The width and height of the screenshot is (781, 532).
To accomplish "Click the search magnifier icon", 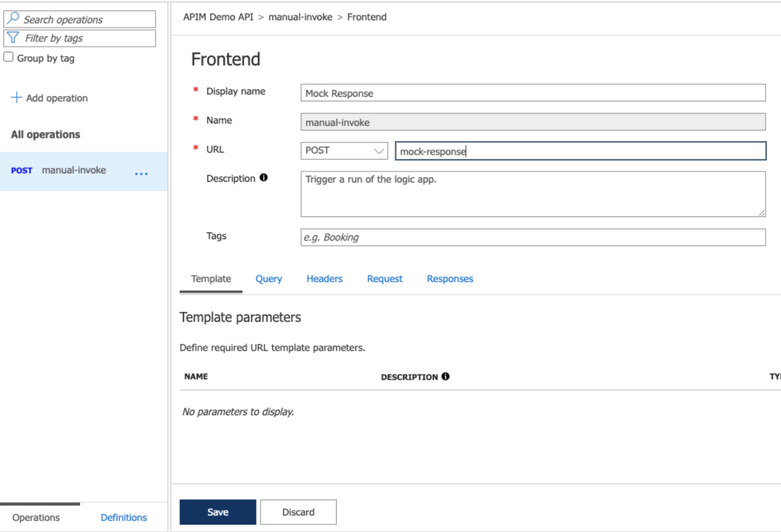I will coord(14,19).
